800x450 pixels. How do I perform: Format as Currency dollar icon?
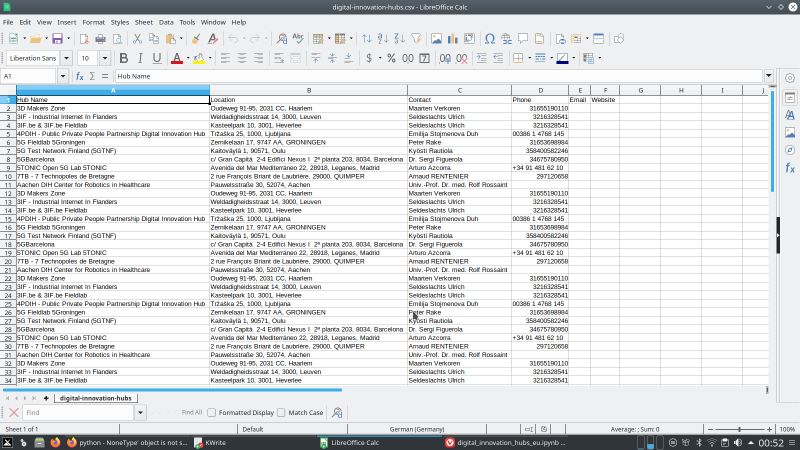tap(369, 58)
